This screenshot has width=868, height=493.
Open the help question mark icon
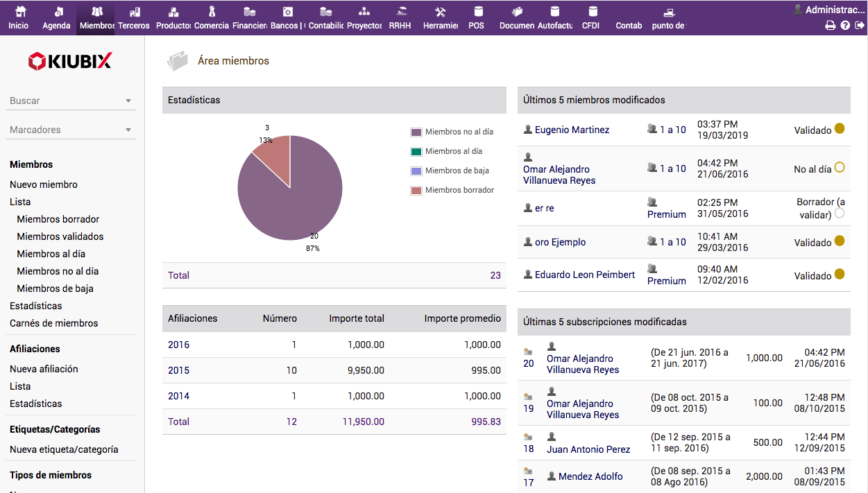click(845, 26)
